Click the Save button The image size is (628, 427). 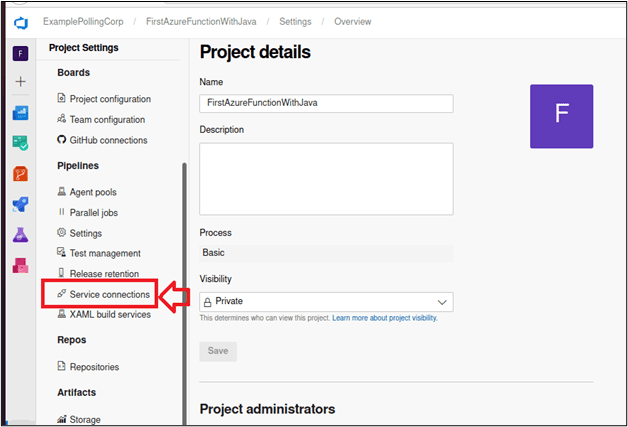218,351
